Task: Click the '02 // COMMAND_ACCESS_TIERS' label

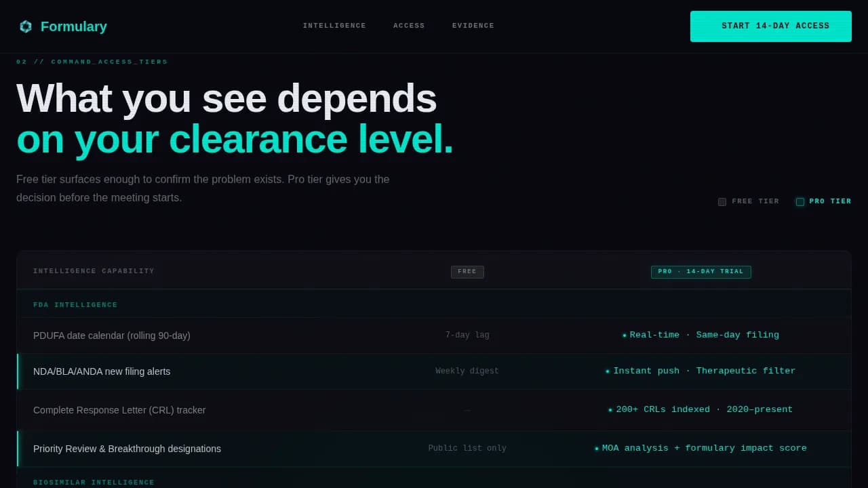Action: (x=92, y=62)
